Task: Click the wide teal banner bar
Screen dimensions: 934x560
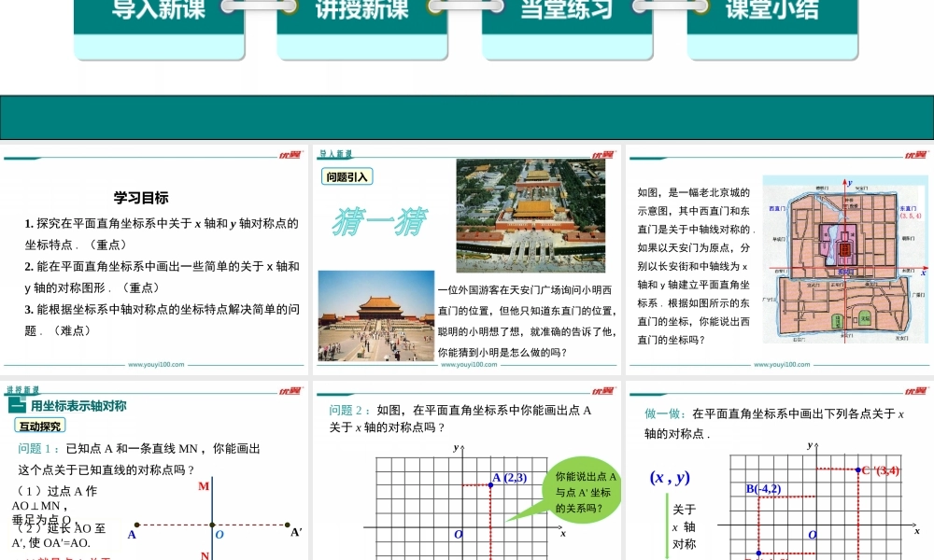Action: point(467,117)
